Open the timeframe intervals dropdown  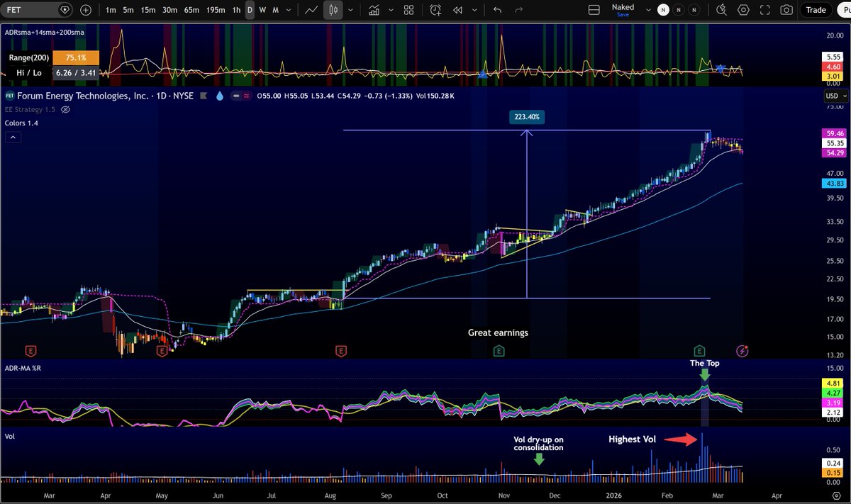pyautogui.click(x=288, y=10)
